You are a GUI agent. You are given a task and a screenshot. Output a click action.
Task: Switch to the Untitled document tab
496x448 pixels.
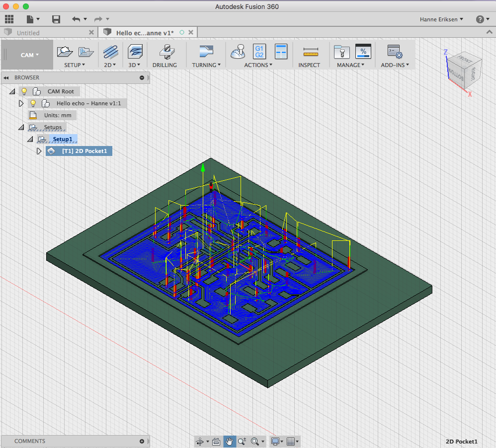pyautogui.click(x=49, y=33)
